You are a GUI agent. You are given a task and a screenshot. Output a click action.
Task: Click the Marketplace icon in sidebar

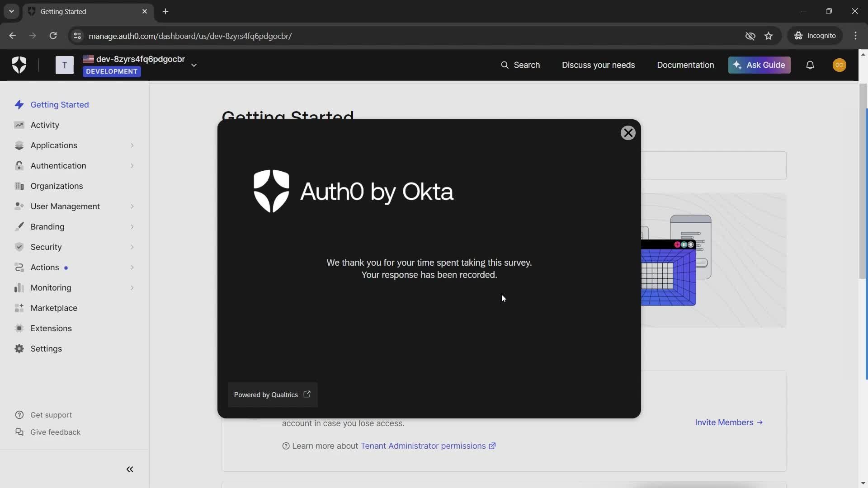19,308
